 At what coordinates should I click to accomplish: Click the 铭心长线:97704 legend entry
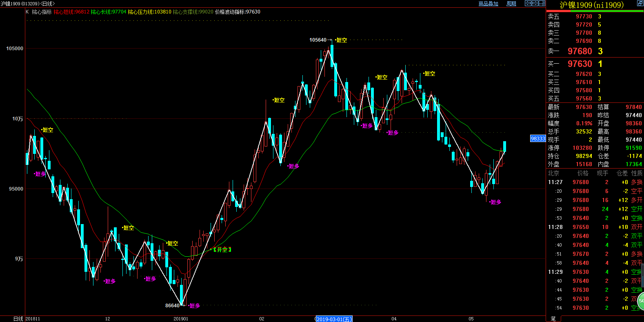[109, 12]
